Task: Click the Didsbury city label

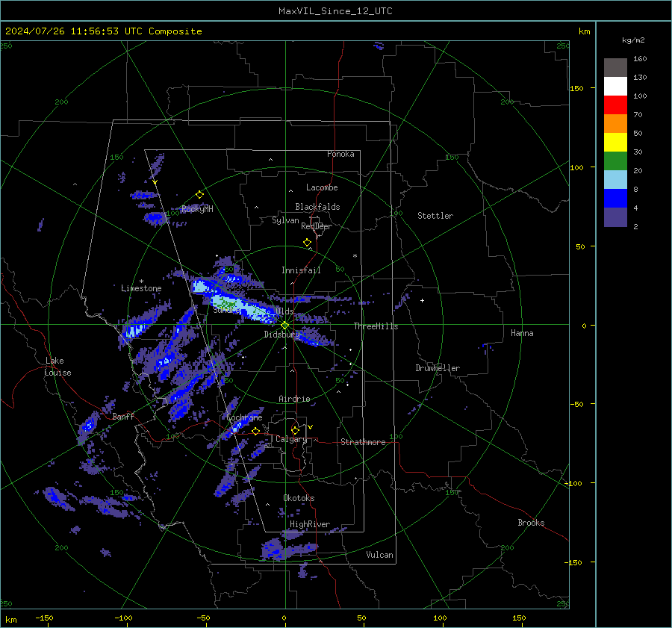Action: coord(282,335)
